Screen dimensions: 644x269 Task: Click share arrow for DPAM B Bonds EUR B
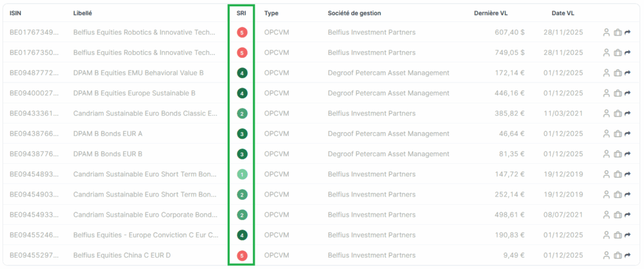(627, 154)
